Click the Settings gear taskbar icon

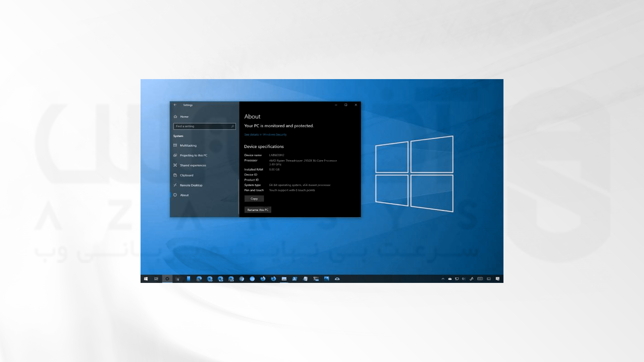coord(167,279)
